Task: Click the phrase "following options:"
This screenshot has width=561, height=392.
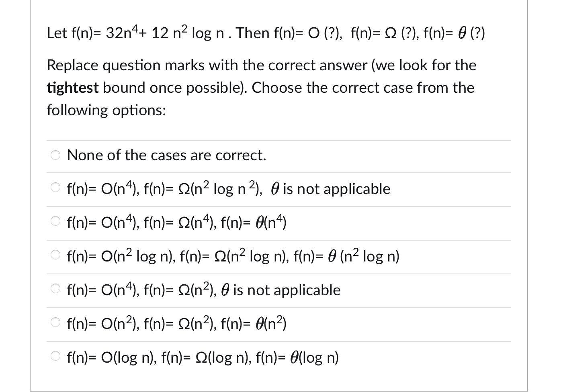Action: click(x=106, y=110)
